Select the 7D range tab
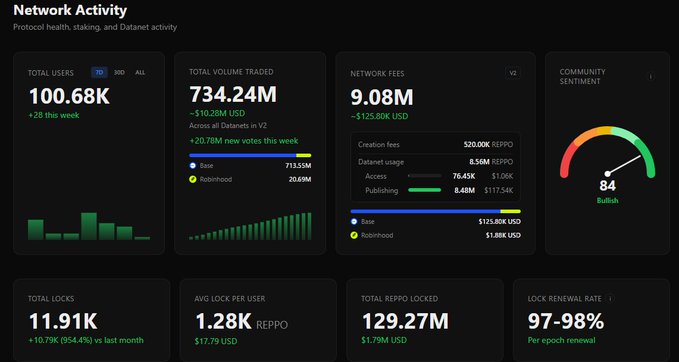The width and height of the screenshot is (679, 362). coord(99,73)
